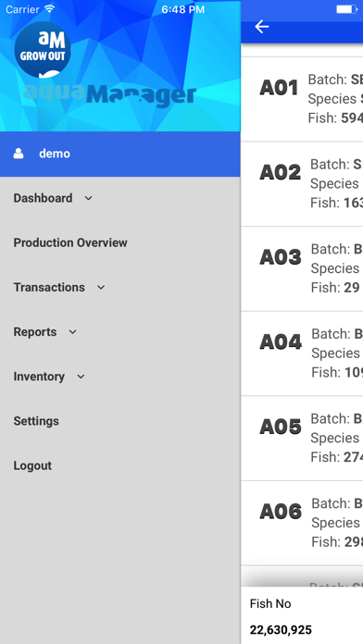Image resolution: width=363 pixels, height=644 pixels.
Task: Expand the Dashboard chevron
Action: (x=88, y=198)
